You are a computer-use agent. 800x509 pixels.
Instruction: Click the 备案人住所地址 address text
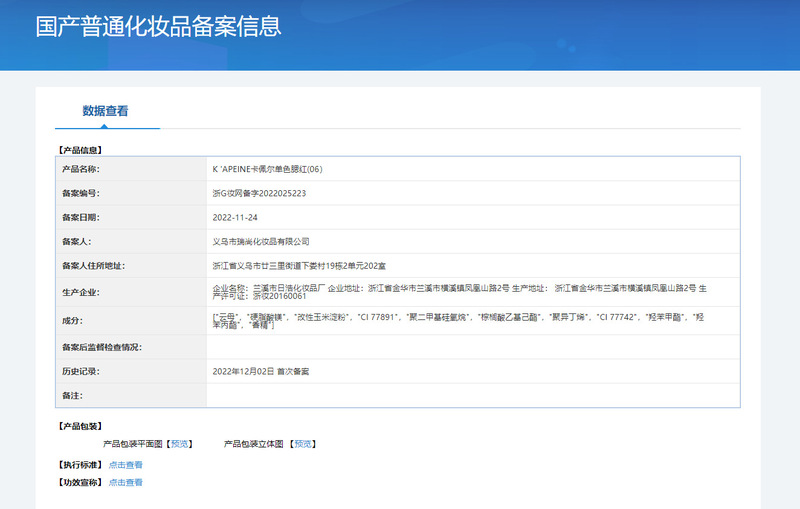306,266
